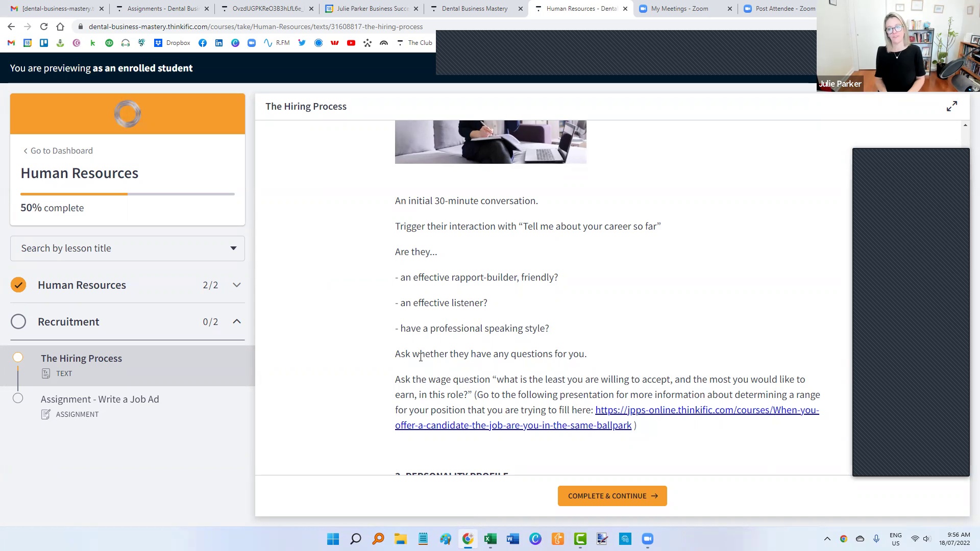The image size is (980, 551).
Task: Click the browser reload icon
Action: click(x=44, y=27)
